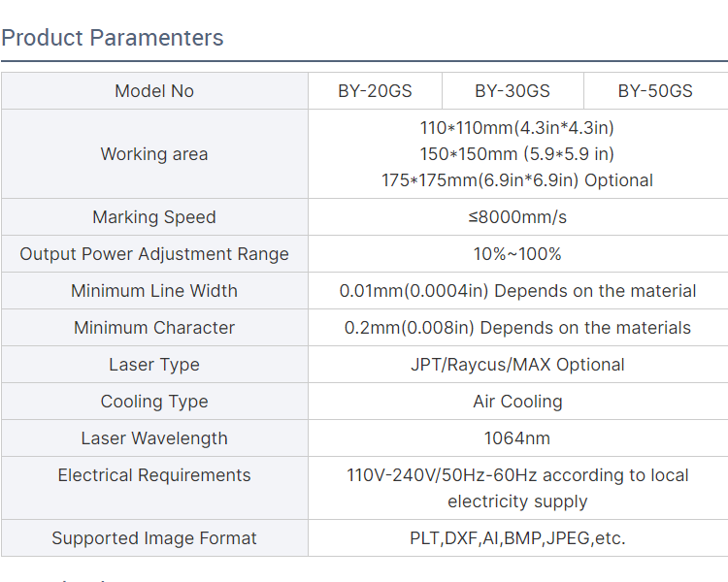
Task: Select the BY-30GS model cell
Action: point(513,91)
